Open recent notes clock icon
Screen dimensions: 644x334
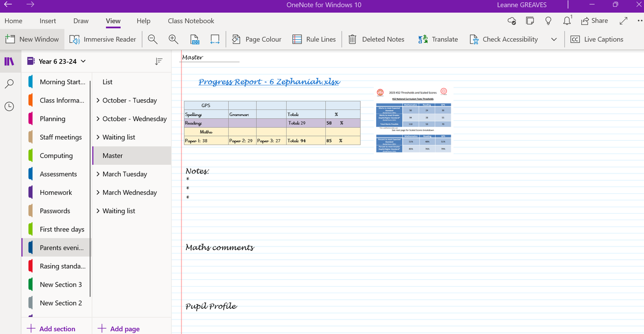9,106
